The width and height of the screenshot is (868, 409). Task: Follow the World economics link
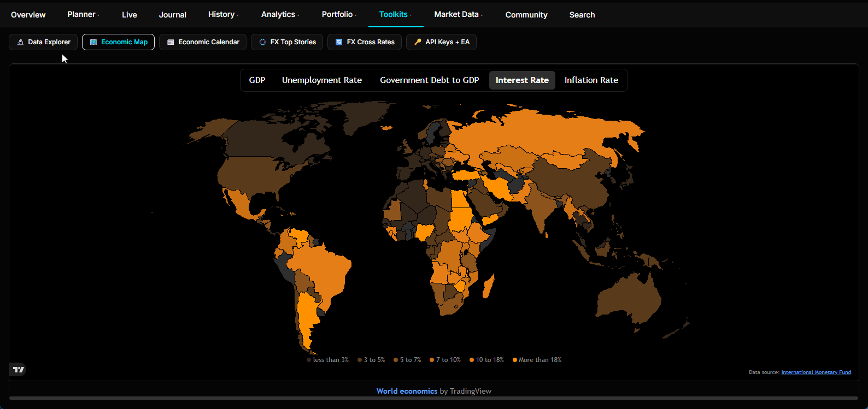click(407, 391)
